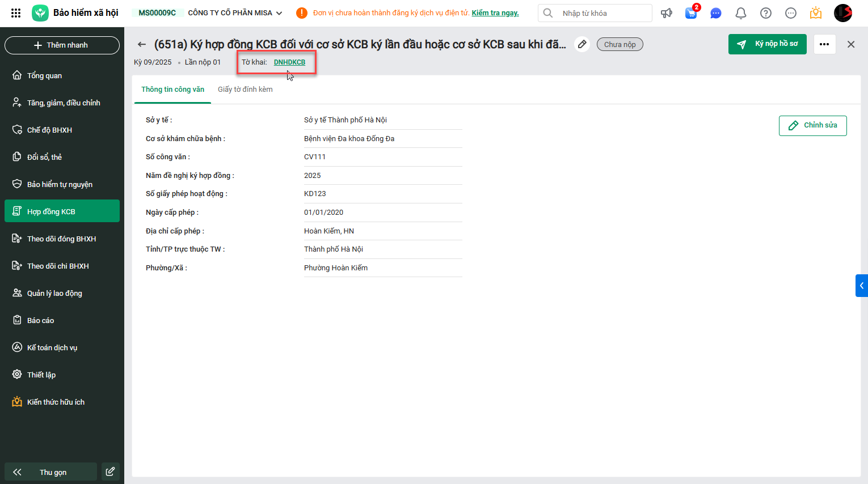Open the megaphone announcements icon
Viewport: 868px width, 484px height.
[x=667, y=13]
